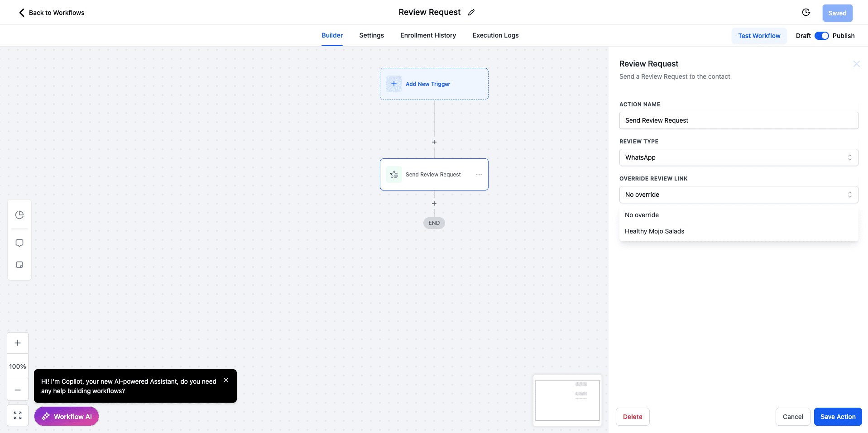Click the canvas minimap
The width and height of the screenshot is (868, 433).
tap(567, 400)
